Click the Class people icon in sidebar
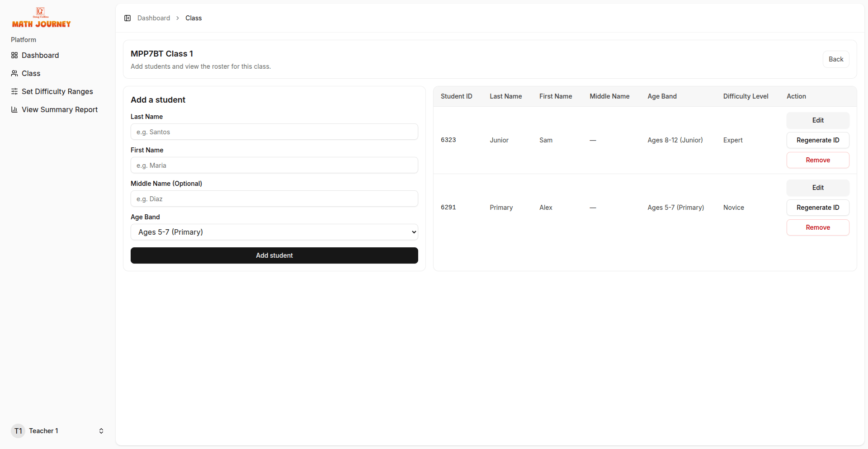868x449 pixels. tap(14, 73)
